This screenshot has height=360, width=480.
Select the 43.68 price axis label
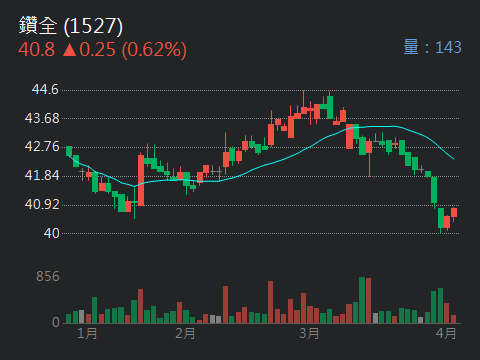pos(42,118)
